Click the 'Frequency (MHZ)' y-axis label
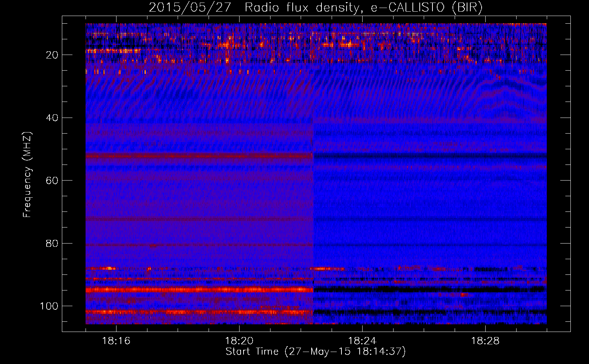 tap(27, 174)
